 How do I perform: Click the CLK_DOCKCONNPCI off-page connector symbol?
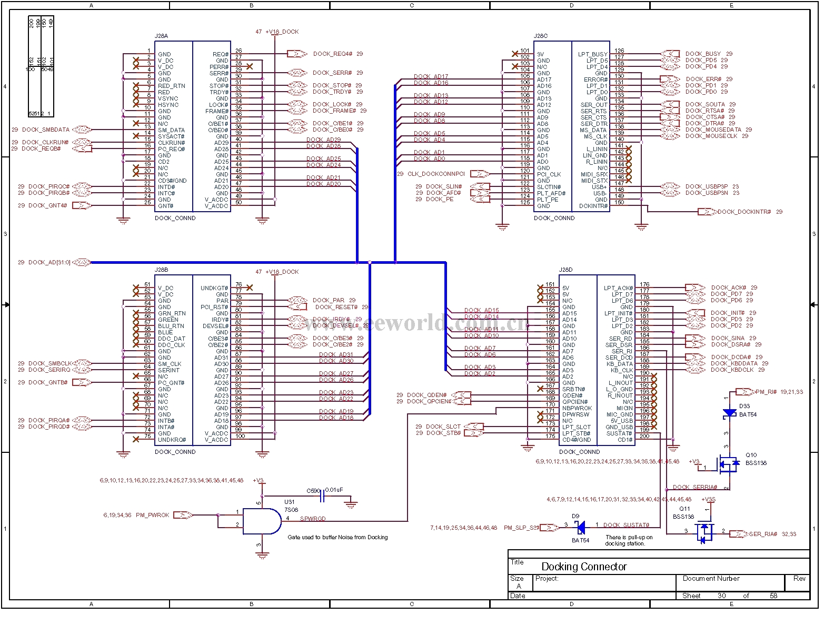coord(480,174)
